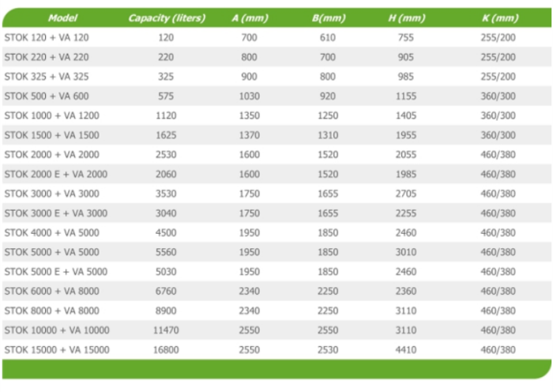
Task: Click the Capacity (liters) column header
Action: (167, 17)
